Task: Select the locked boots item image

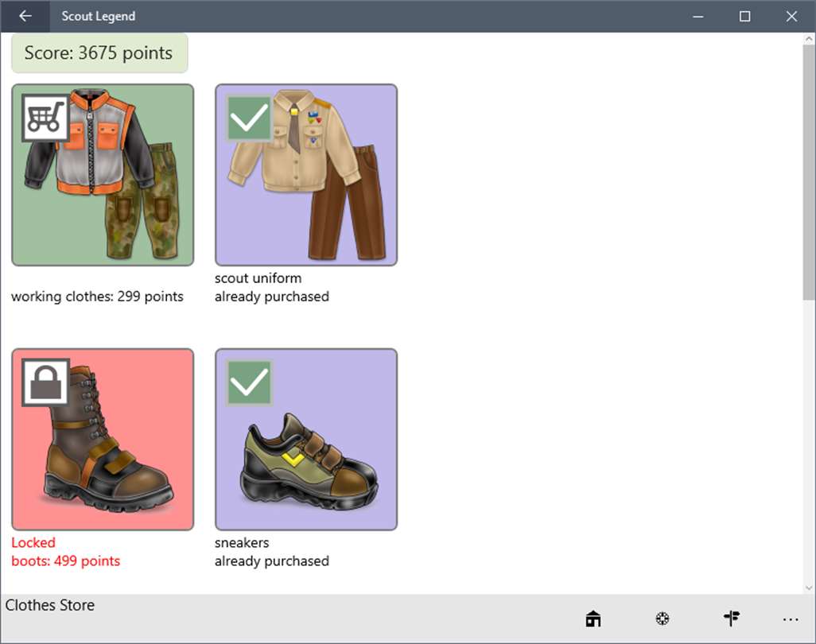Action: (x=103, y=440)
